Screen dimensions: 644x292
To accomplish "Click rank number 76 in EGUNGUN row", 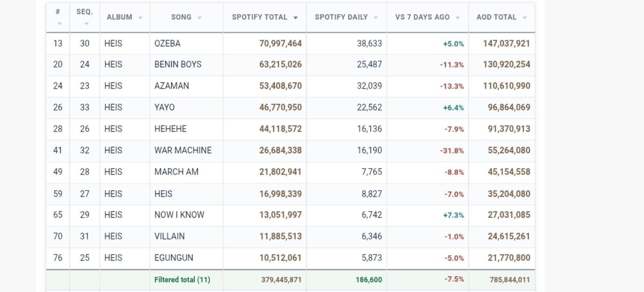I will (x=58, y=258).
